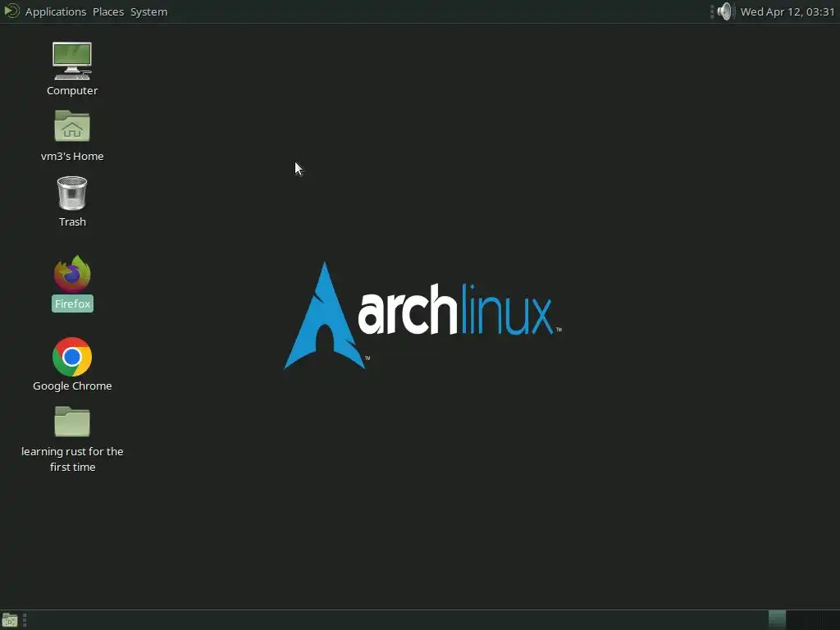Click the Show Desktop icon in bottom panel

[x=10, y=620]
